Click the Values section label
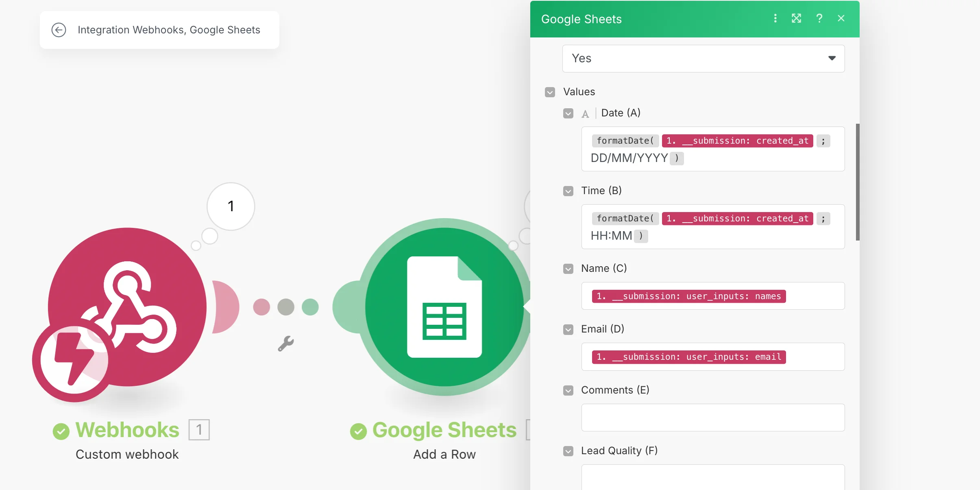Viewport: 980px width, 490px height. point(579,92)
